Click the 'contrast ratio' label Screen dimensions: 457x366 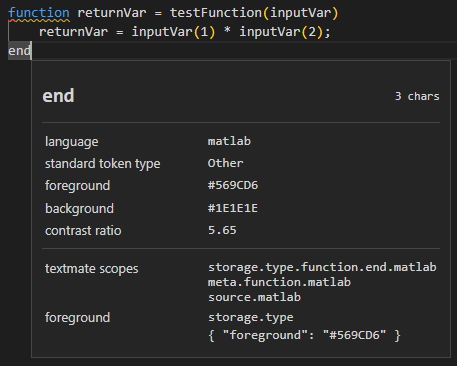coord(83,231)
